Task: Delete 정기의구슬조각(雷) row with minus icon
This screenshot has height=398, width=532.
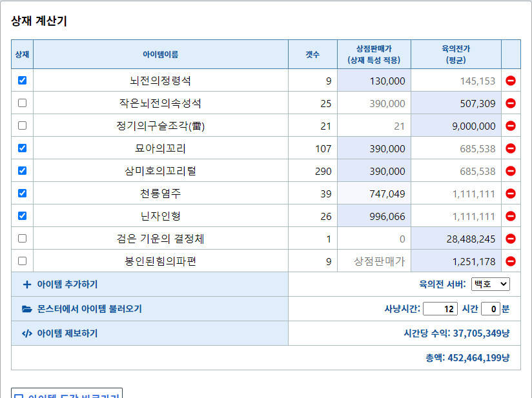Action: 511,125
